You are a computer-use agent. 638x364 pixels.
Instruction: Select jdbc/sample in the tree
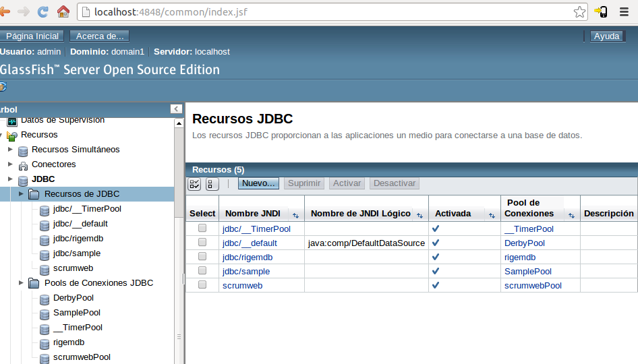[x=76, y=253]
